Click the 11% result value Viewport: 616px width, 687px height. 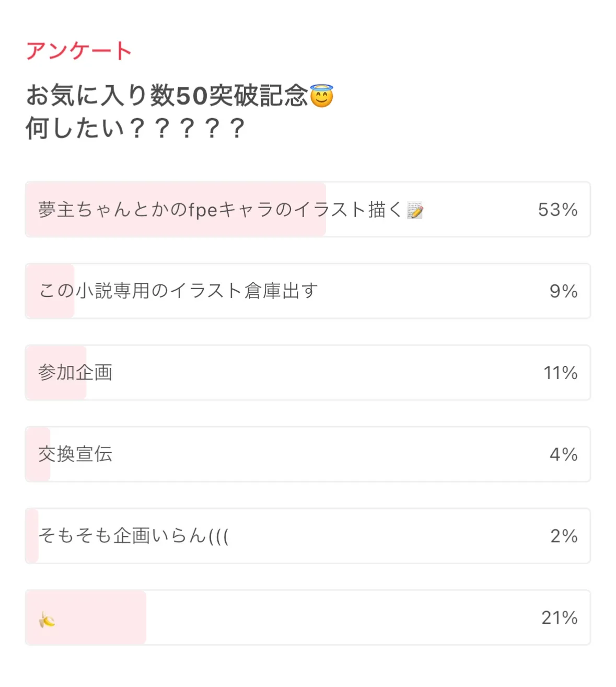point(560,373)
